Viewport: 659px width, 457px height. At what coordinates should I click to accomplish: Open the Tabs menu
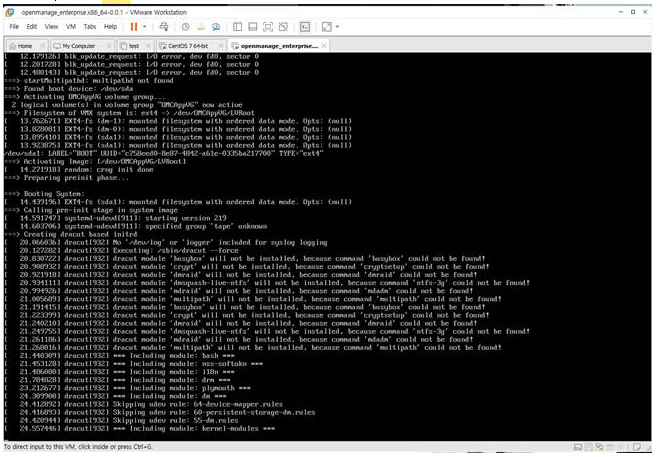(90, 26)
